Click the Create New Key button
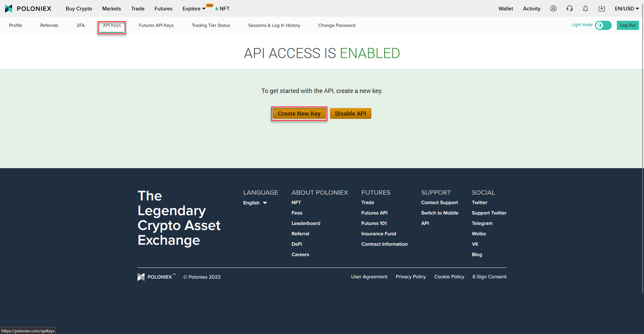 299,113
